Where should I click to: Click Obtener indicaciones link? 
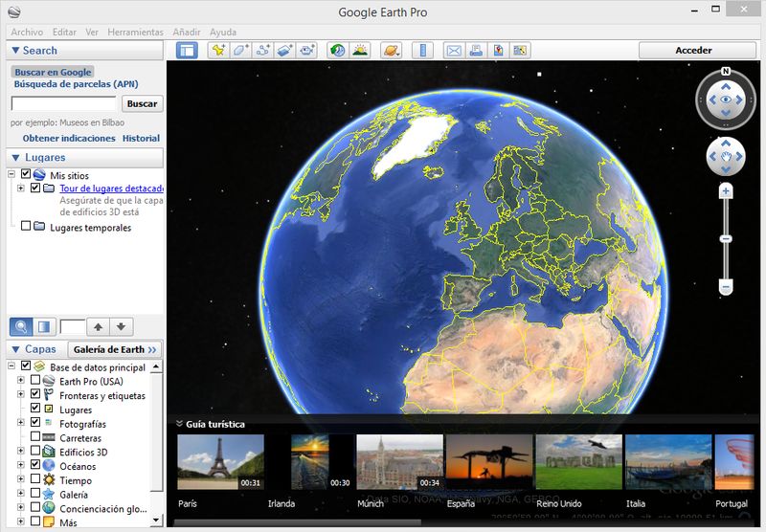(x=69, y=138)
